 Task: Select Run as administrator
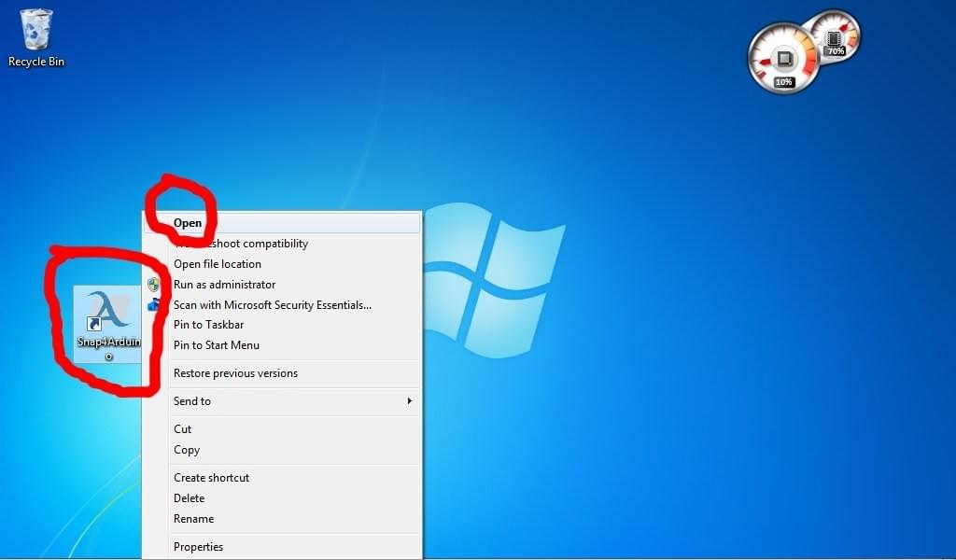coord(282,285)
